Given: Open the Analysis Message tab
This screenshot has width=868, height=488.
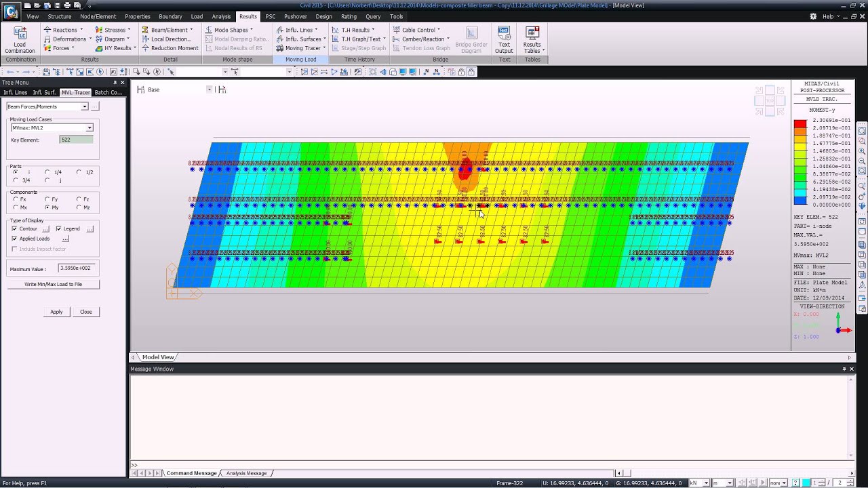Looking at the screenshot, I should click(x=246, y=473).
